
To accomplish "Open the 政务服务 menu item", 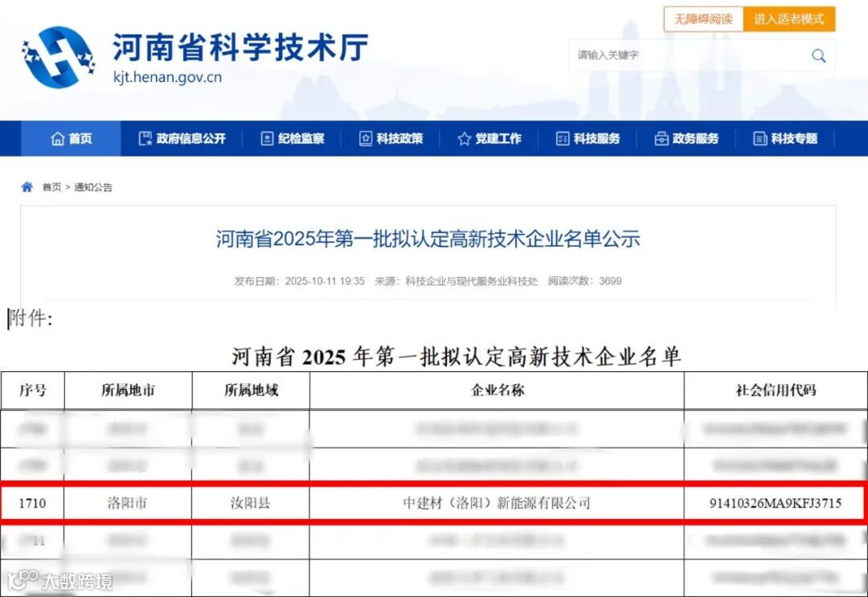I will coord(686,138).
